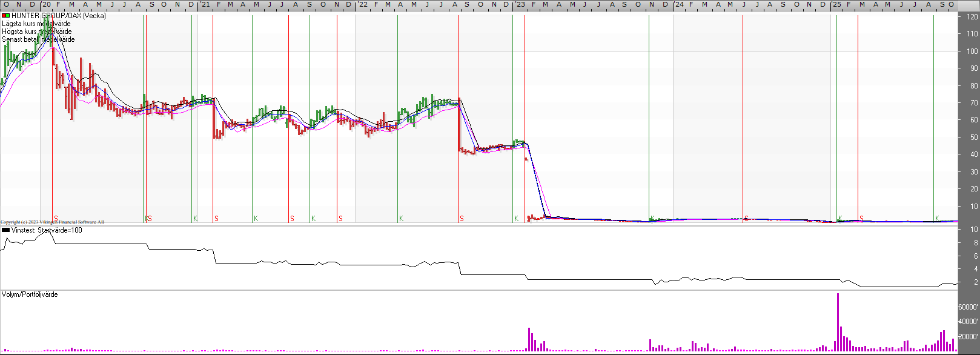
Task: Click the black legend swatch beside Vinstest
Action: (5, 230)
